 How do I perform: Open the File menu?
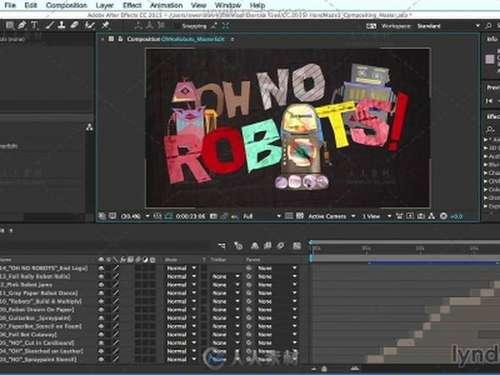coord(10,5)
